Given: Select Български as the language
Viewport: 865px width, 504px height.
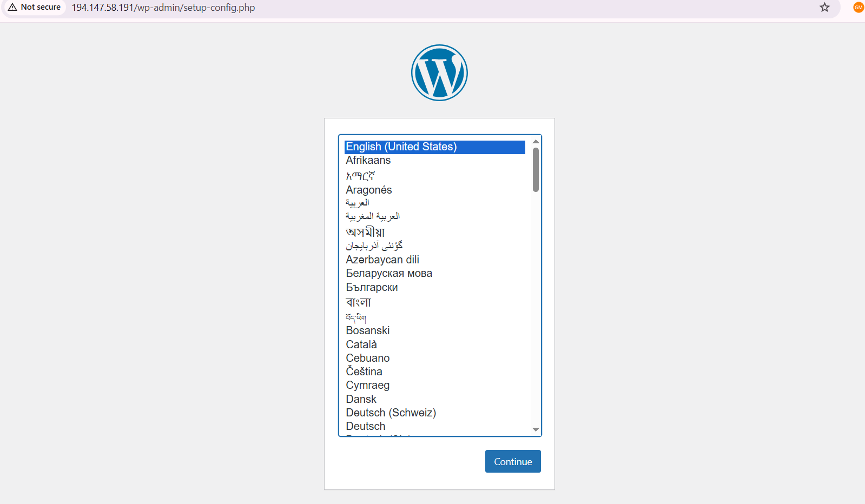Looking at the screenshot, I should pos(435,287).
